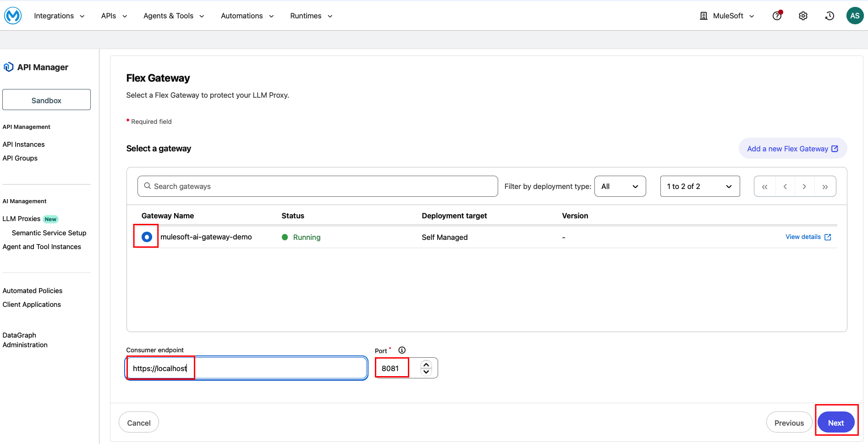The height and width of the screenshot is (444, 868).
Task: Go to last page of gateways
Action: coord(825,187)
